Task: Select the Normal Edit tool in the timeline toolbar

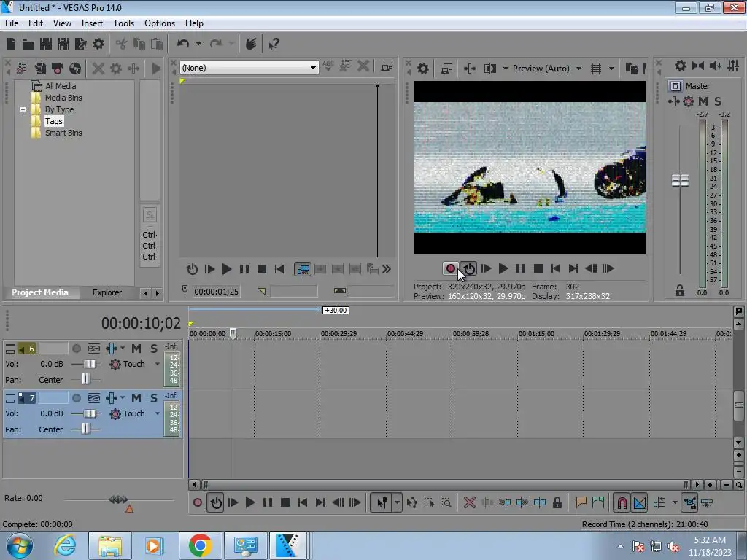Action: (x=382, y=503)
